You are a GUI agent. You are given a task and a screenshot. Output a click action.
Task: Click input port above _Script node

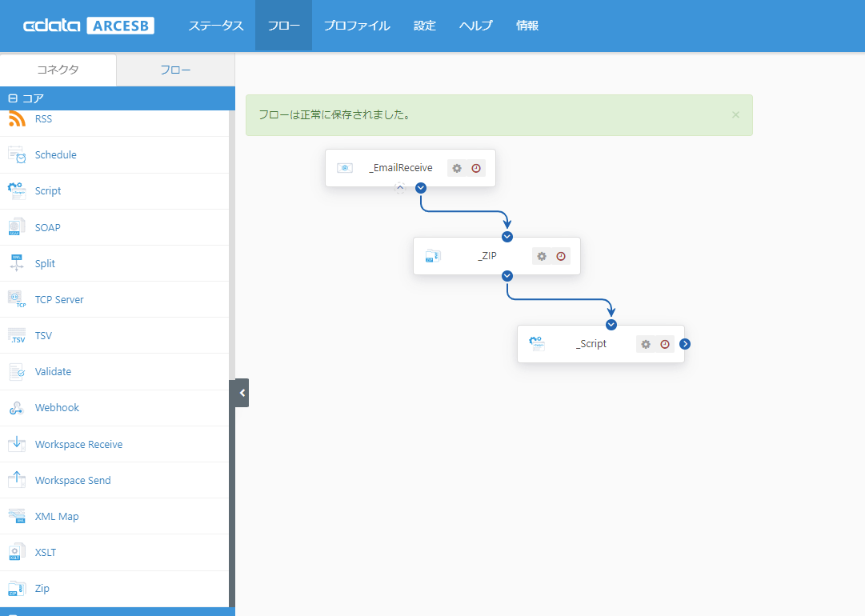click(x=611, y=325)
